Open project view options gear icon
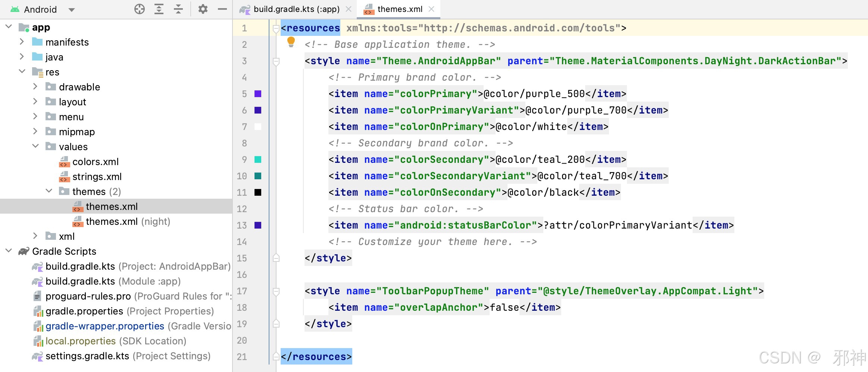Image resolution: width=868 pixels, height=372 pixels. point(203,9)
